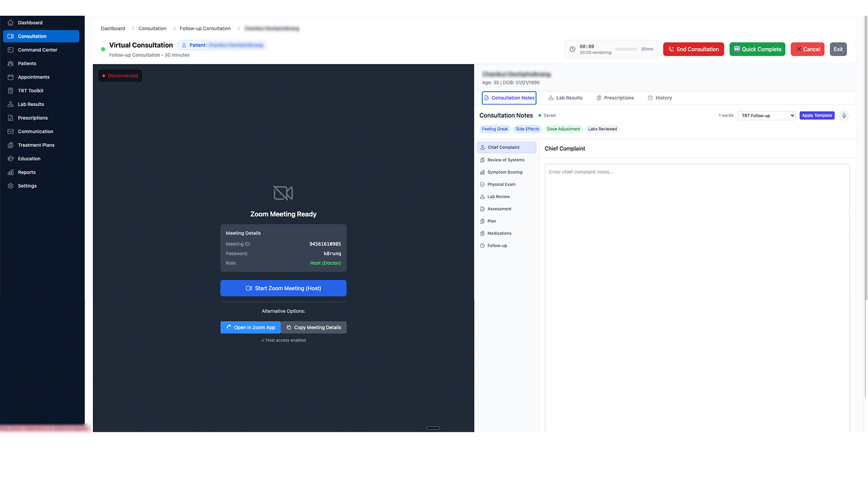Screen dimensions: 868x488
Task: Click the microphone dictation icon
Action: click(844, 115)
